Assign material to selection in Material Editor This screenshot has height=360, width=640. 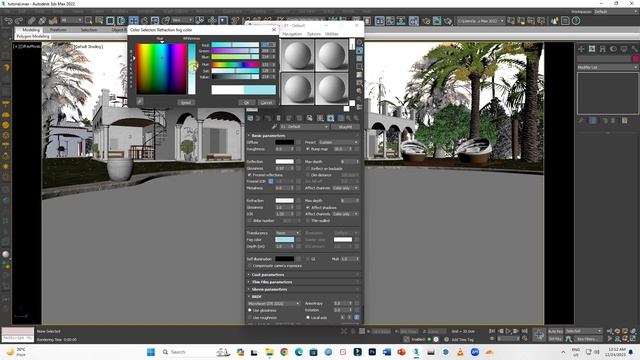click(x=268, y=118)
